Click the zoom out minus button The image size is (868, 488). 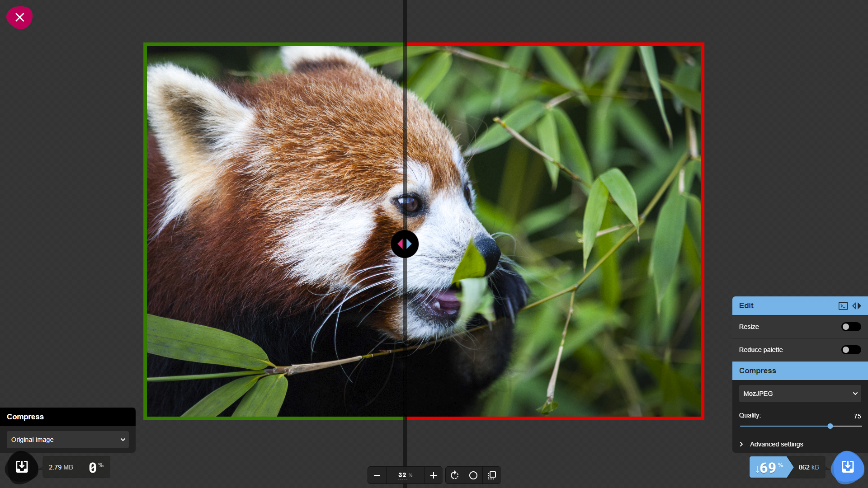click(x=377, y=475)
